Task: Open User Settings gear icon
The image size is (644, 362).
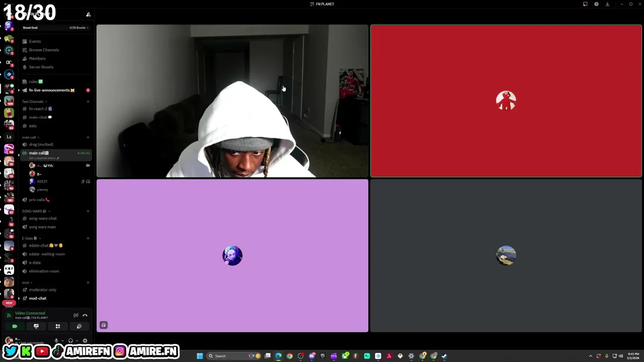Action: (x=85, y=341)
